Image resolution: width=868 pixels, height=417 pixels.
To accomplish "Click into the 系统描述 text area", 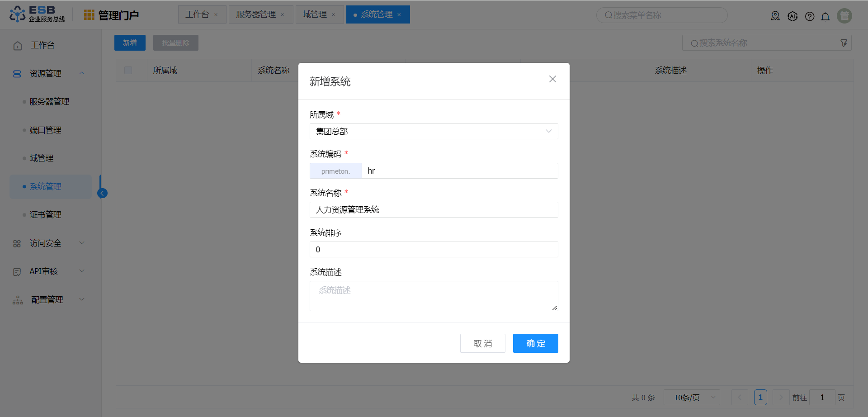I will [434, 296].
